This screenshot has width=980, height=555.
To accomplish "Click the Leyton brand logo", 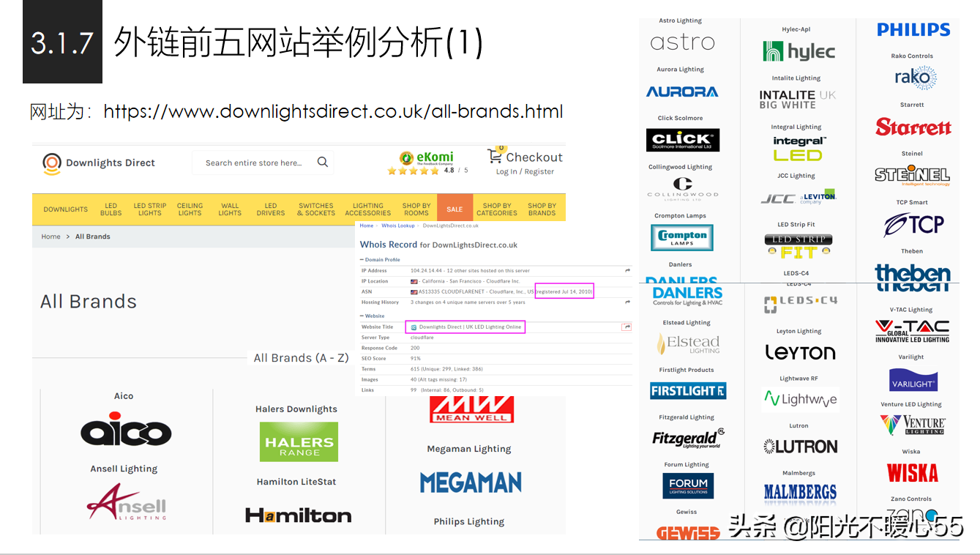I will point(800,352).
